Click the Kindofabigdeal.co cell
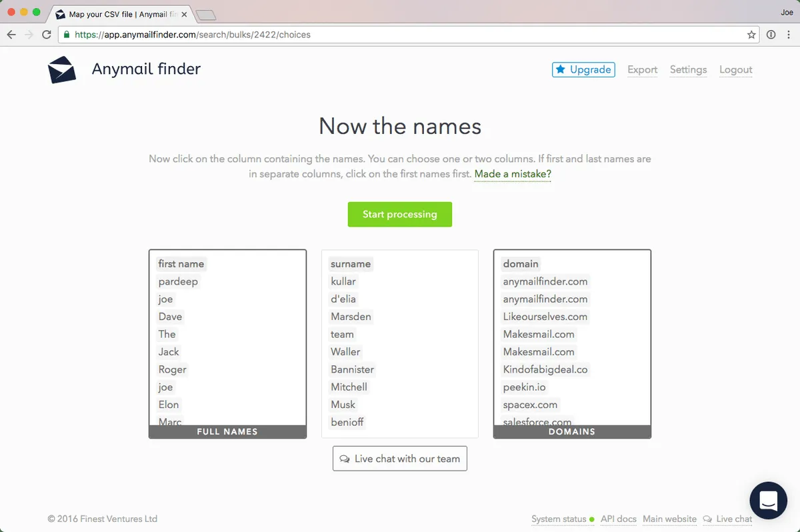 click(545, 369)
